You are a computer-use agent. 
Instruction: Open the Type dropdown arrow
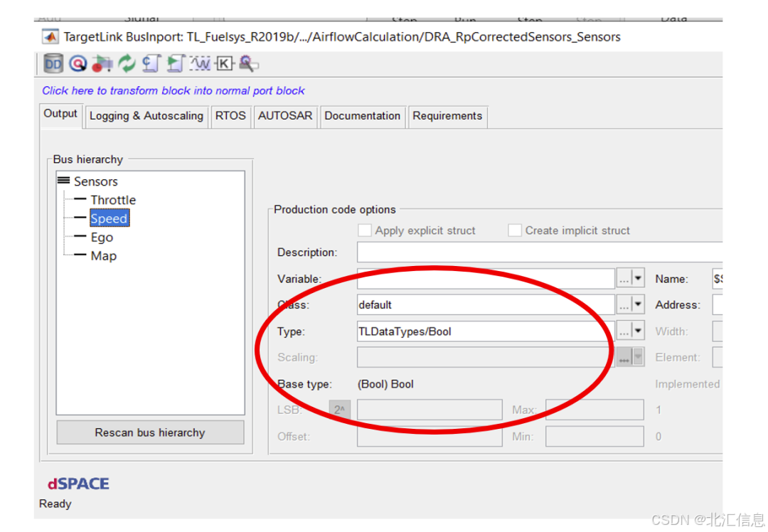point(638,331)
